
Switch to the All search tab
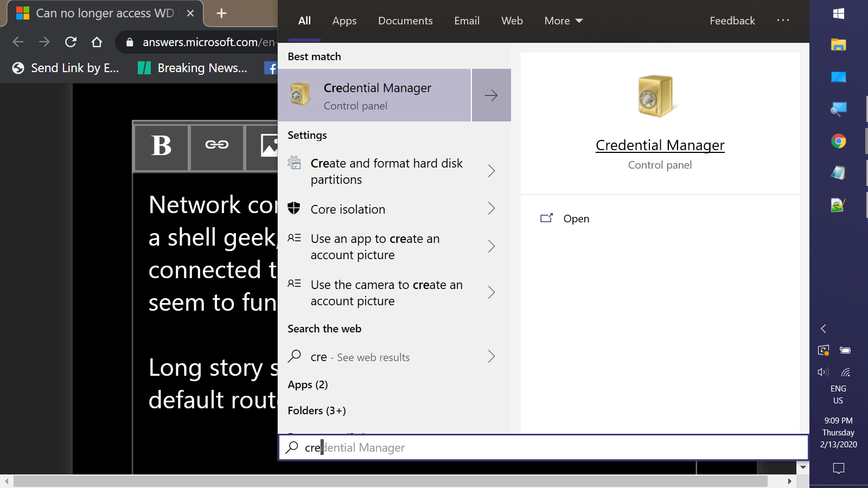pos(304,21)
